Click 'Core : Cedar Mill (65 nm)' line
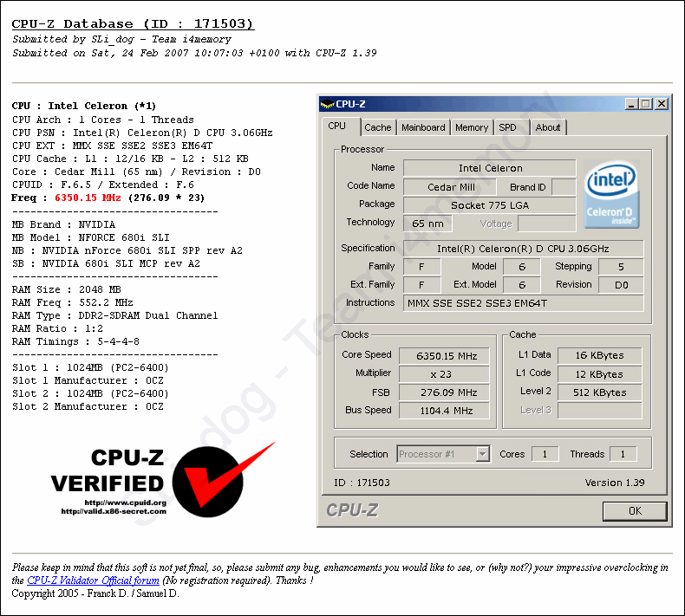 click(136, 172)
